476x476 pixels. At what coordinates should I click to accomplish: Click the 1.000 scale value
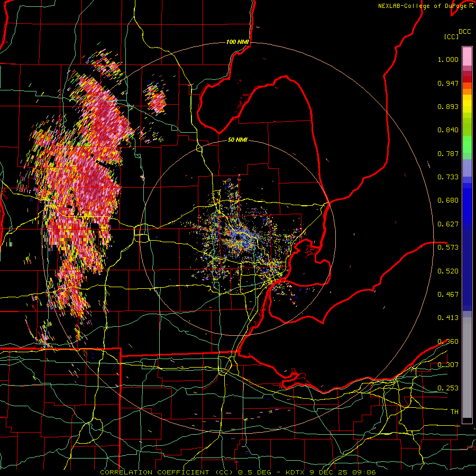(x=448, y=59)
